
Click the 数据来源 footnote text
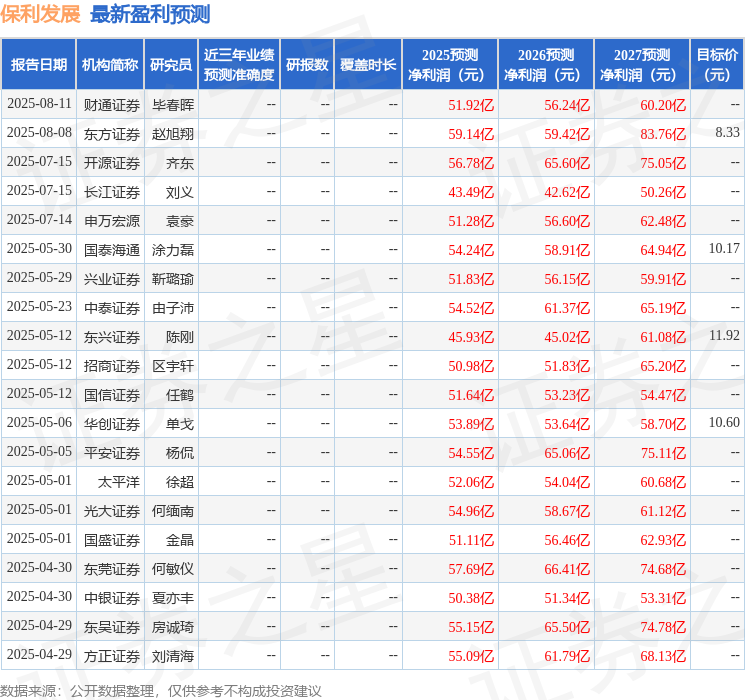pos(161,690)
